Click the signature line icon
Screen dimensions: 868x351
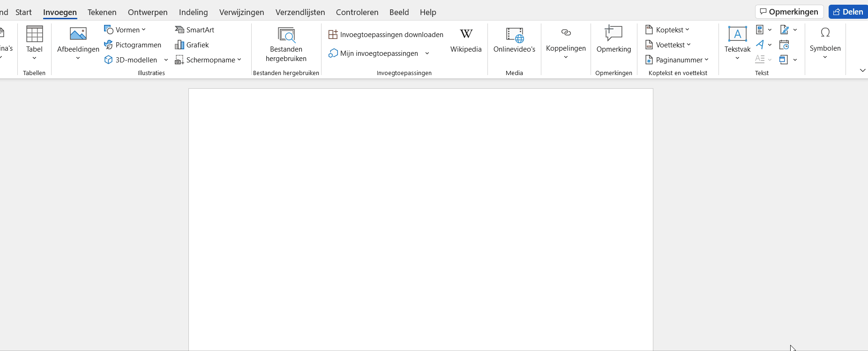click(785, 30)
